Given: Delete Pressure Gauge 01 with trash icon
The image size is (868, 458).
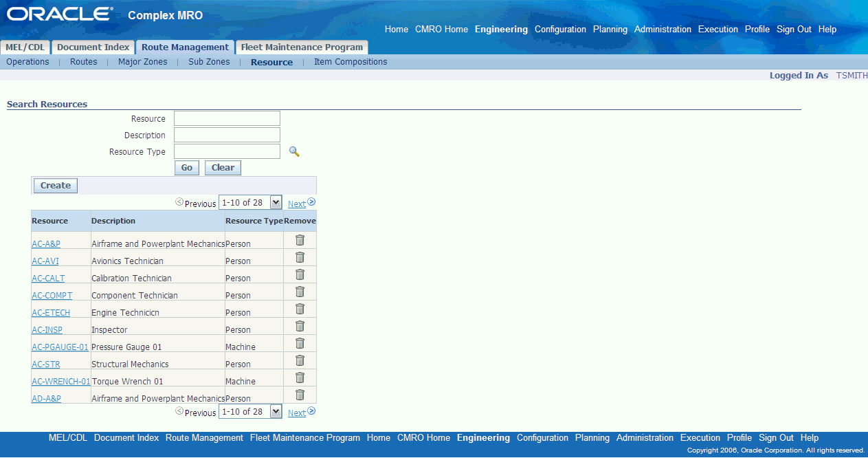Looking at the screenshot, I should (300, 343).
